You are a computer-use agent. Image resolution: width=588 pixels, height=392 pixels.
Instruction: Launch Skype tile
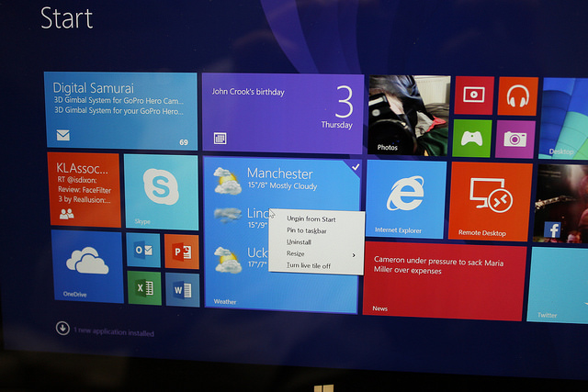click(161, 192)
